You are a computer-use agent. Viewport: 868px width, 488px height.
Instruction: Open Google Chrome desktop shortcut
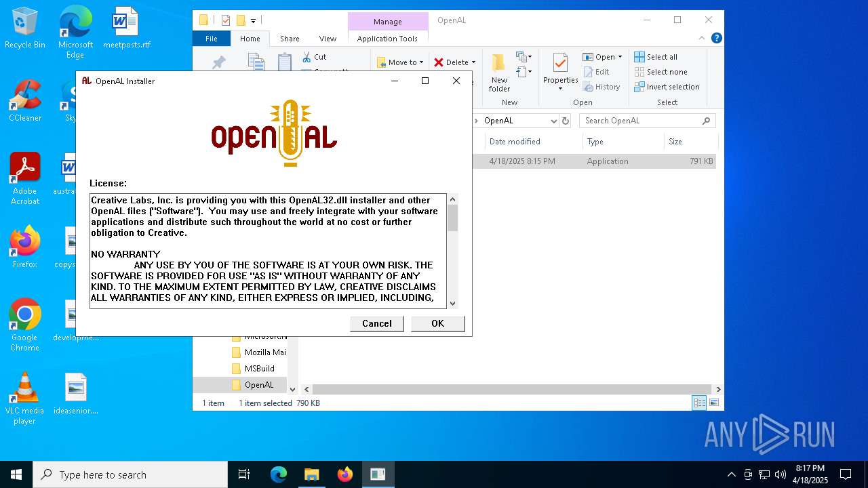[24, 325]
